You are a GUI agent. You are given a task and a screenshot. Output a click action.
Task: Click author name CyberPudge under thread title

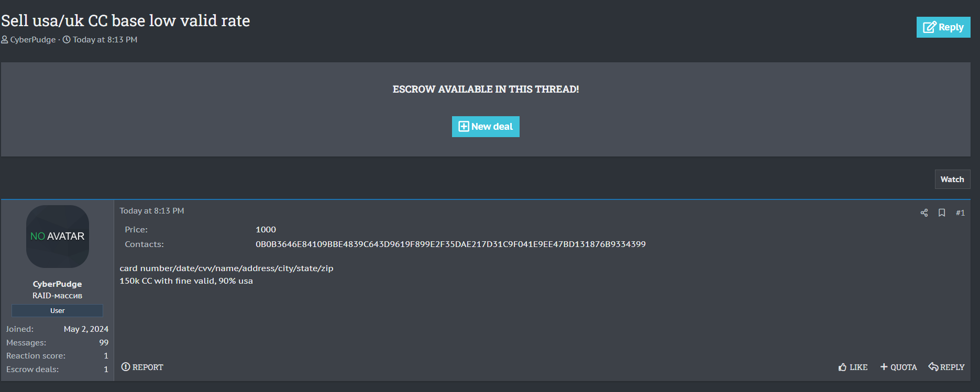tap(33, 40)
